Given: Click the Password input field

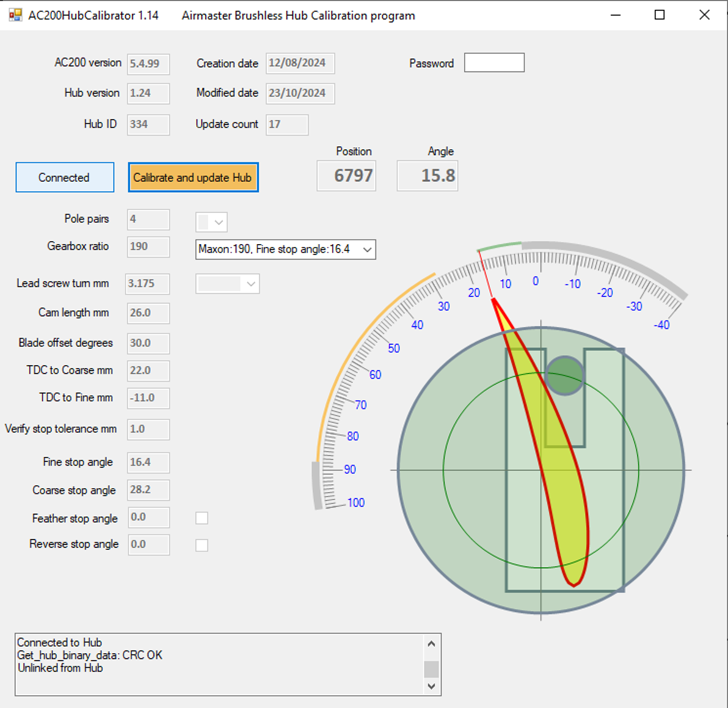Looking at the screenshot, I should pyautogui.click(x=494, y=62).
